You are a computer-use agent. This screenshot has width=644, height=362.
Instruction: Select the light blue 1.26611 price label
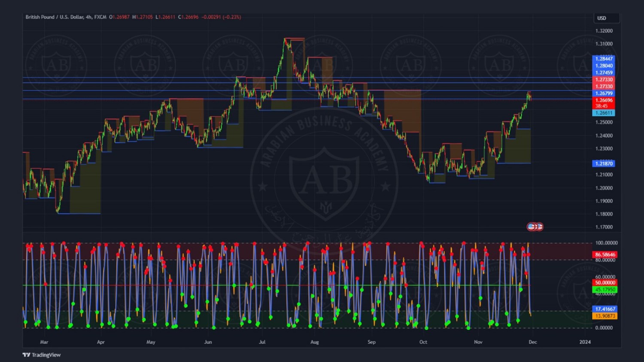click(604, 113)
